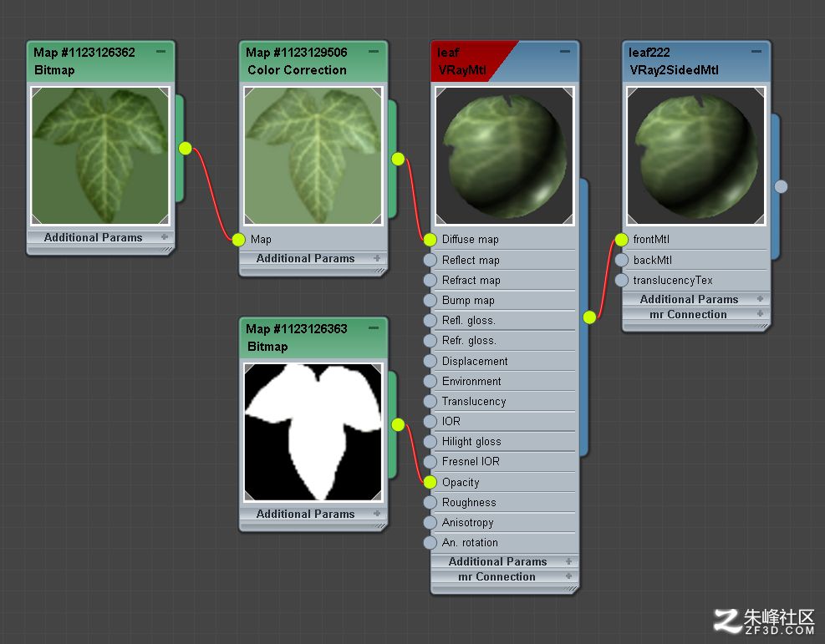Click the leaf VRayMtl sphere preview
The width and height of the screenshot is (825, 644).
point(505,155)
